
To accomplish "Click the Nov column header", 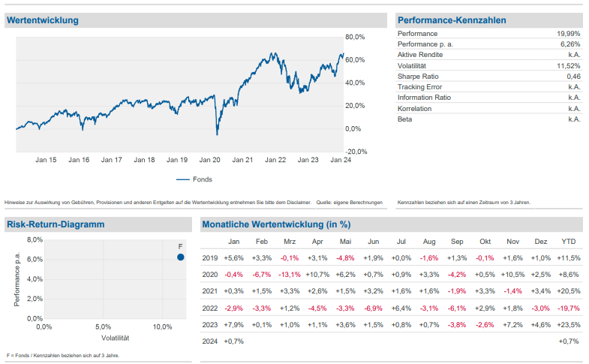I will 512,242.
